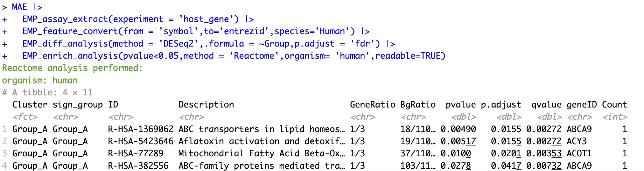Click the 'Aflatoxin activation and detoxif…' description
The width and height of the screenshot is (644, 171).
261,141
